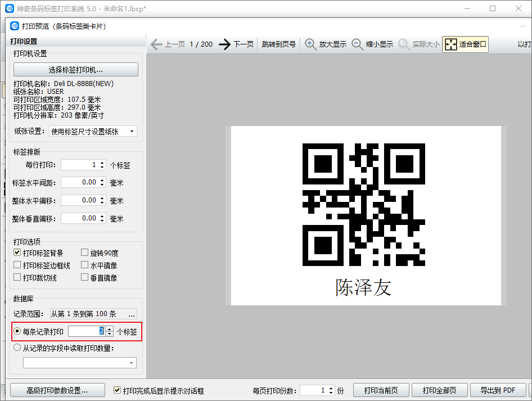Check the 水平镜像 option
Screen dimensions: 532x401
pos(84,265)
